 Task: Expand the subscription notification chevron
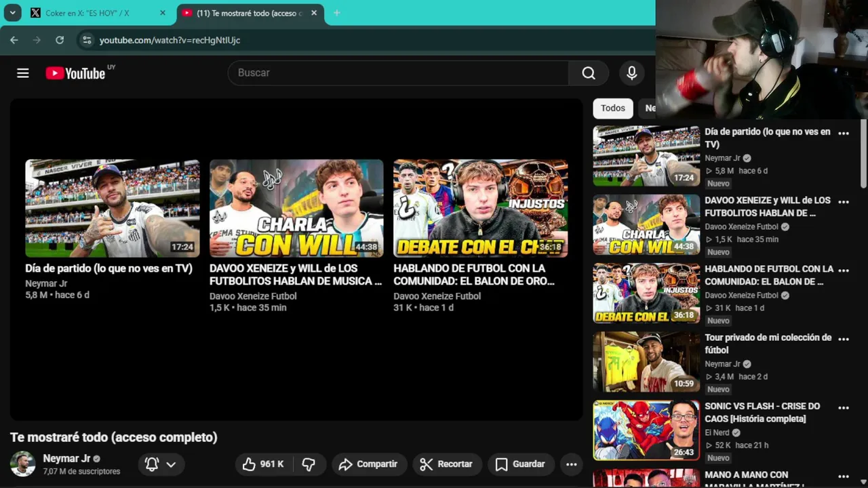point(171,464)
